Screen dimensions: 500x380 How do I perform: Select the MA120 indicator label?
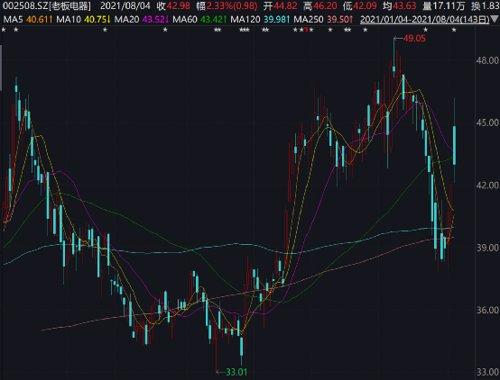pos(245,19)
